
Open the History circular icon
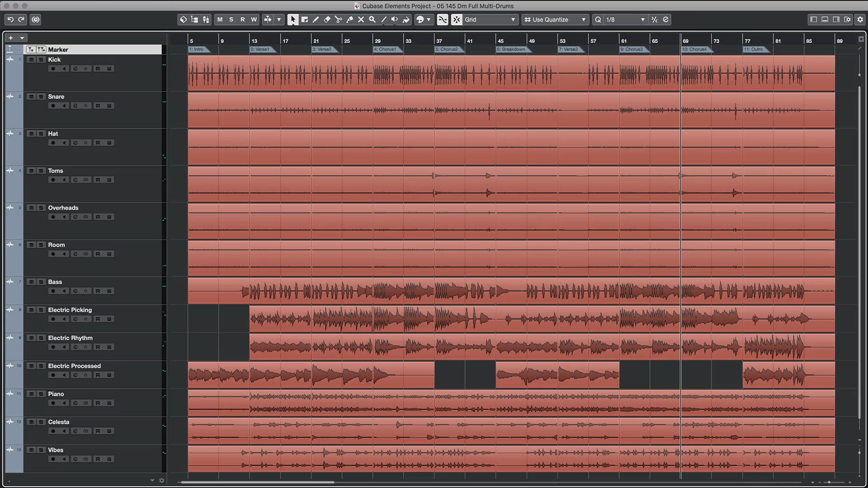36,19
